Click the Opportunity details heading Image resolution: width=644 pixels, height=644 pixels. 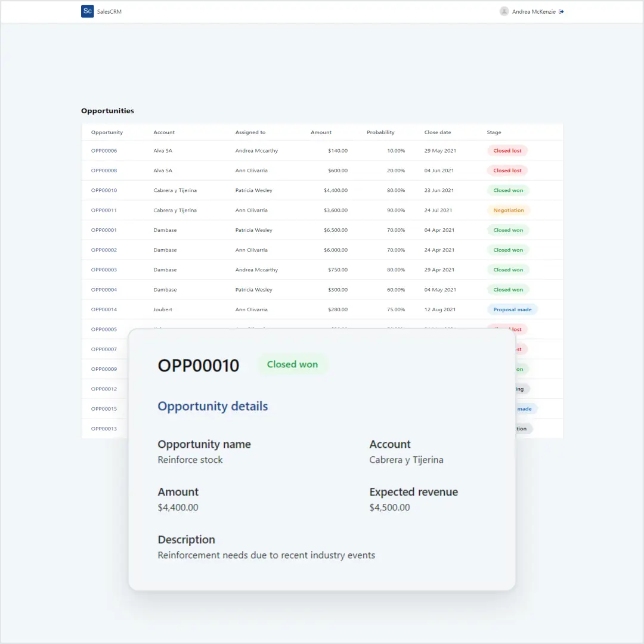213,406
